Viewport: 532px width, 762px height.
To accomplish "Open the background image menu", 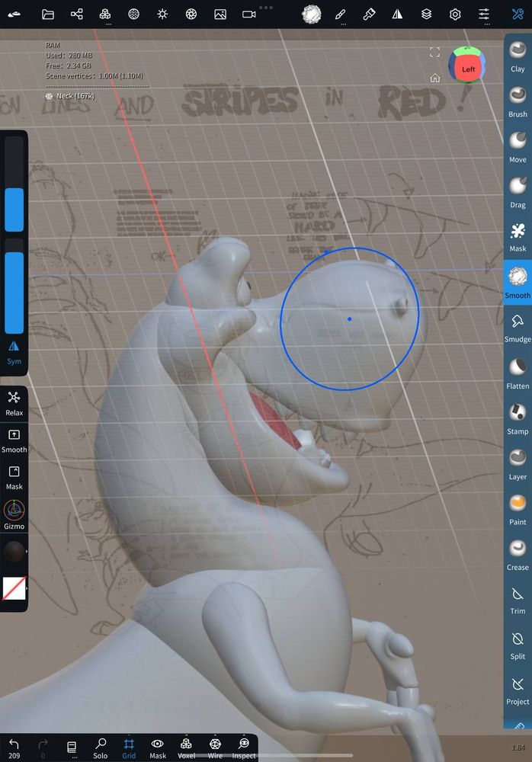I will click(220, 14).
